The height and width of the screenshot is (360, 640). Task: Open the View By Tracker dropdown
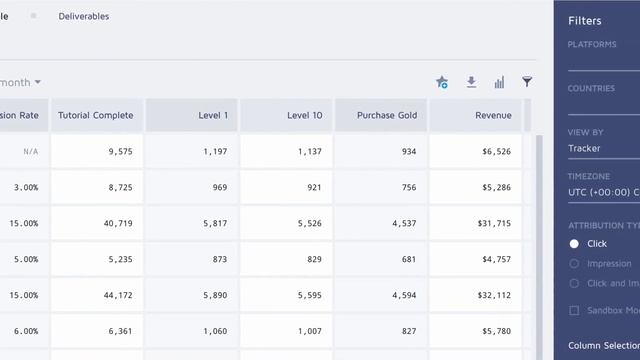(x=604, y=149)
